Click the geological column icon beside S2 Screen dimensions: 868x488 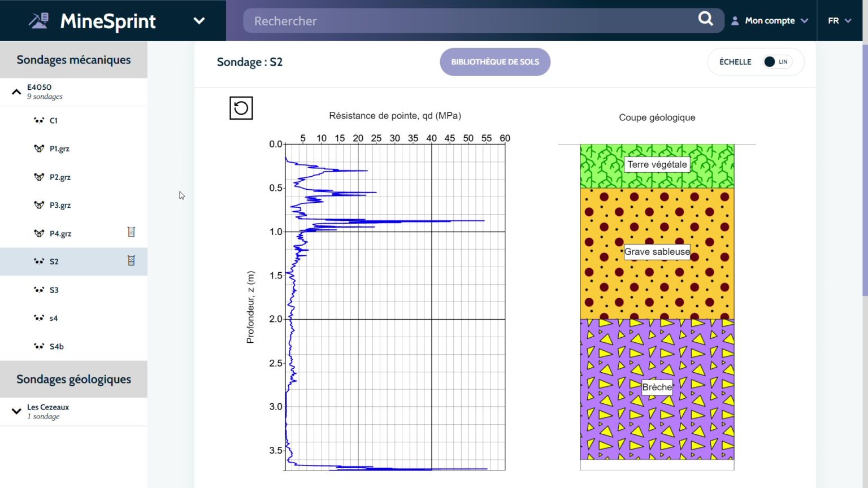point(131,260)
